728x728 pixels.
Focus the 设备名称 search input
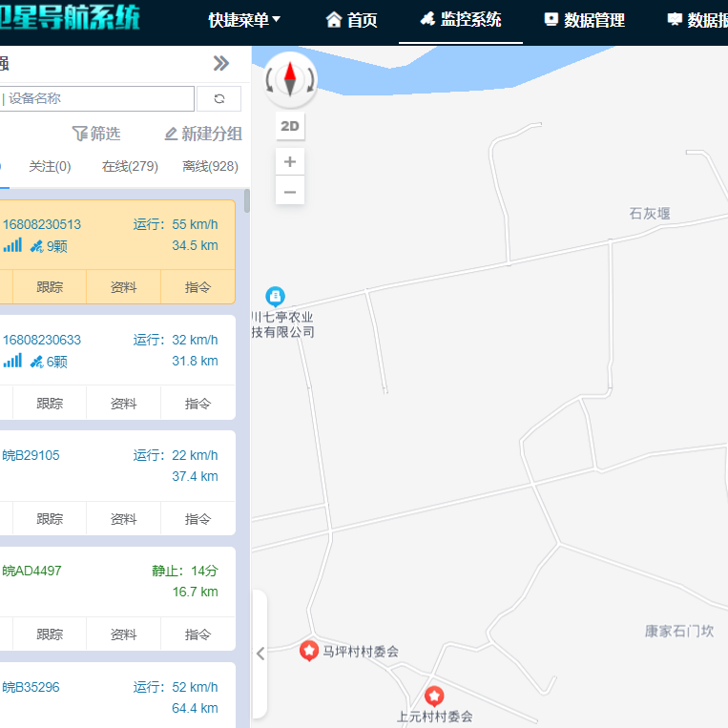[96, 98]
